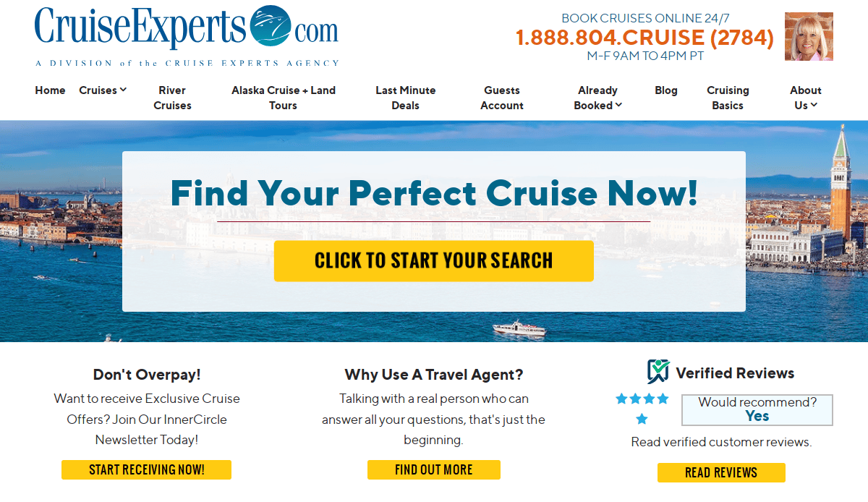
Task: Click the Verified Reviews checkmark badge icon
Action: [658, 372]
